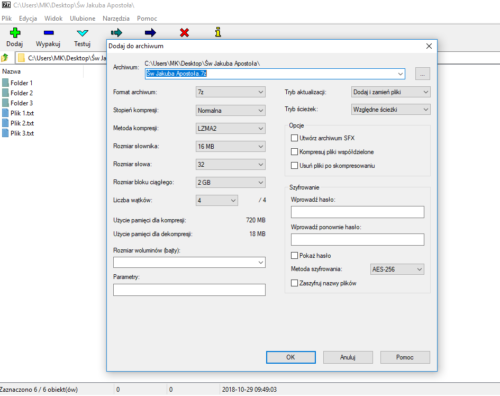This screenshot has height=396, width=500.
Task: Click the Plik 3.txt file icon
Action: [x=5, y=133]
